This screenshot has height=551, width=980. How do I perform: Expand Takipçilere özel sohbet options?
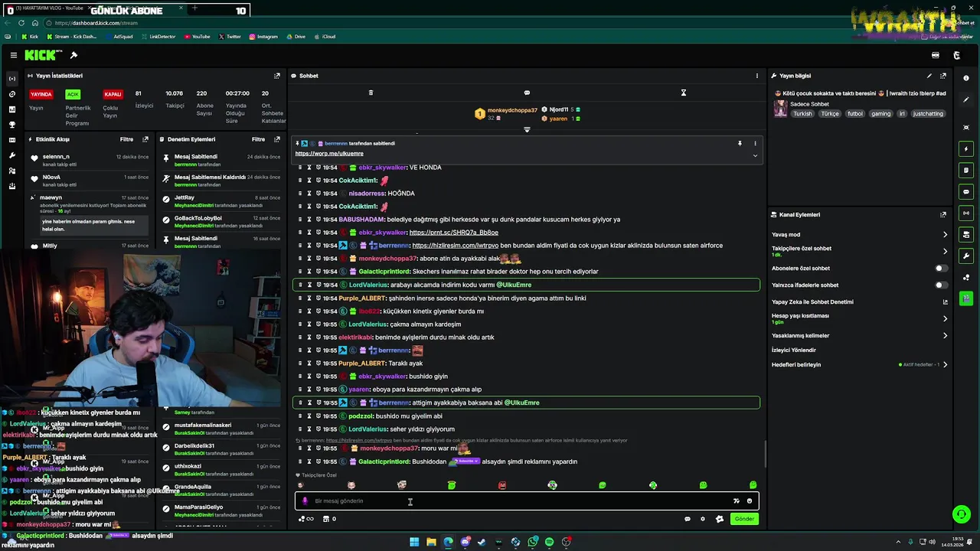[x=945, y=251]
